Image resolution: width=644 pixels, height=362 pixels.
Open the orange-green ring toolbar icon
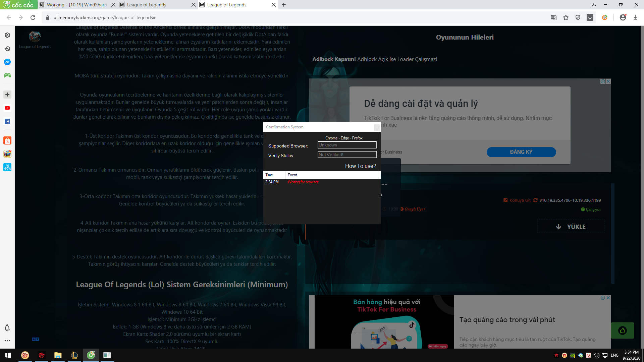[x=605, y=17]
